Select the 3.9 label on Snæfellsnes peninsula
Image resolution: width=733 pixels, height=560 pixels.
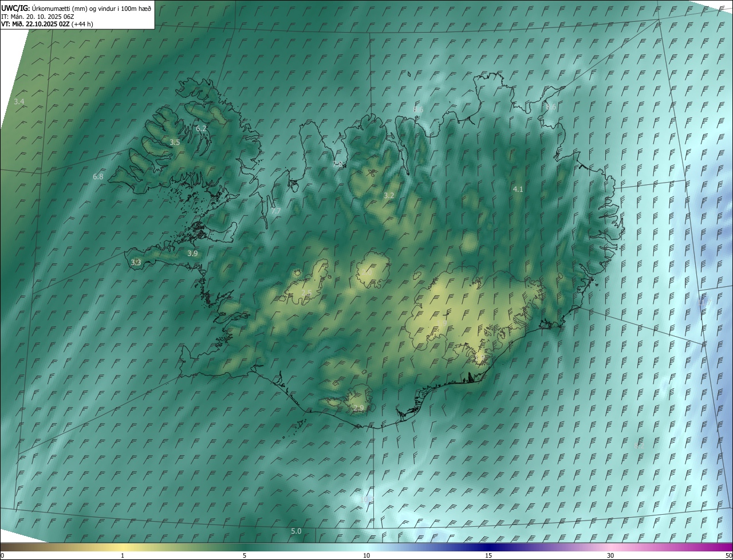click(x=192, y=253)
